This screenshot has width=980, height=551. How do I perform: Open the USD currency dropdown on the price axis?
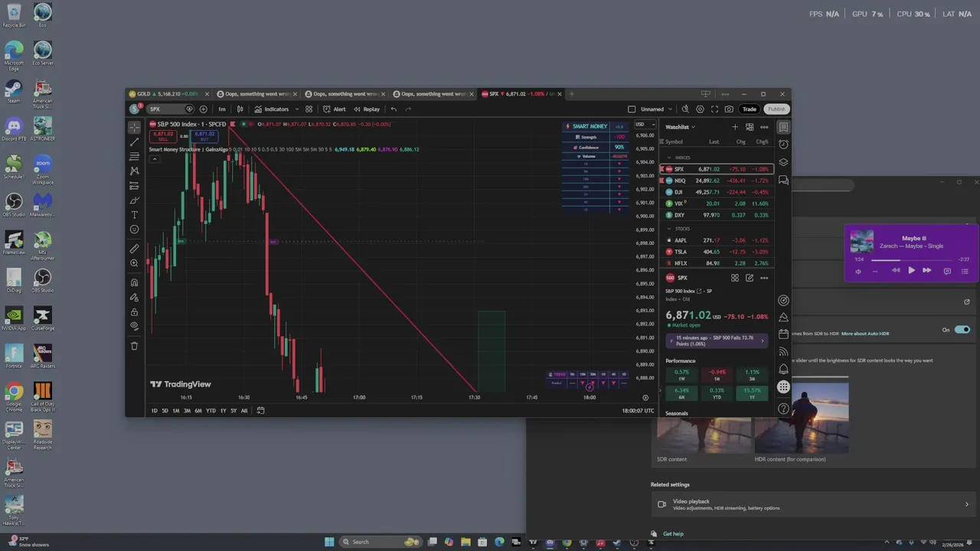coord(644,124)
